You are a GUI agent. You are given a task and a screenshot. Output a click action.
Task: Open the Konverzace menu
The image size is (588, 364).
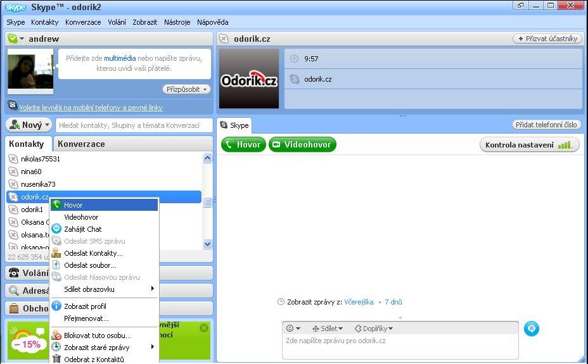[x=83, y=22]
